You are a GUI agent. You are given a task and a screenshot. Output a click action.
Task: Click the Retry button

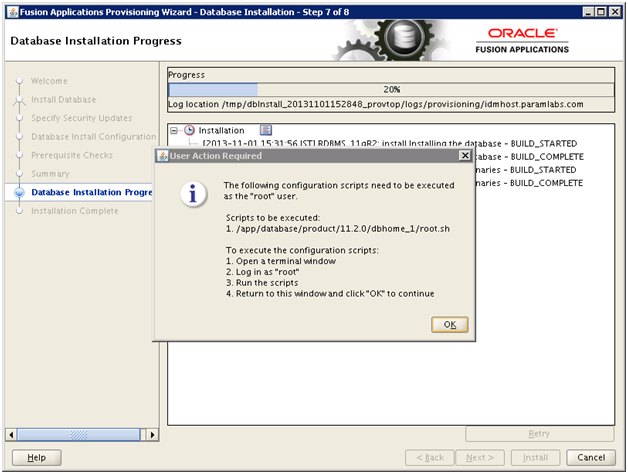(x=539, y=434)
